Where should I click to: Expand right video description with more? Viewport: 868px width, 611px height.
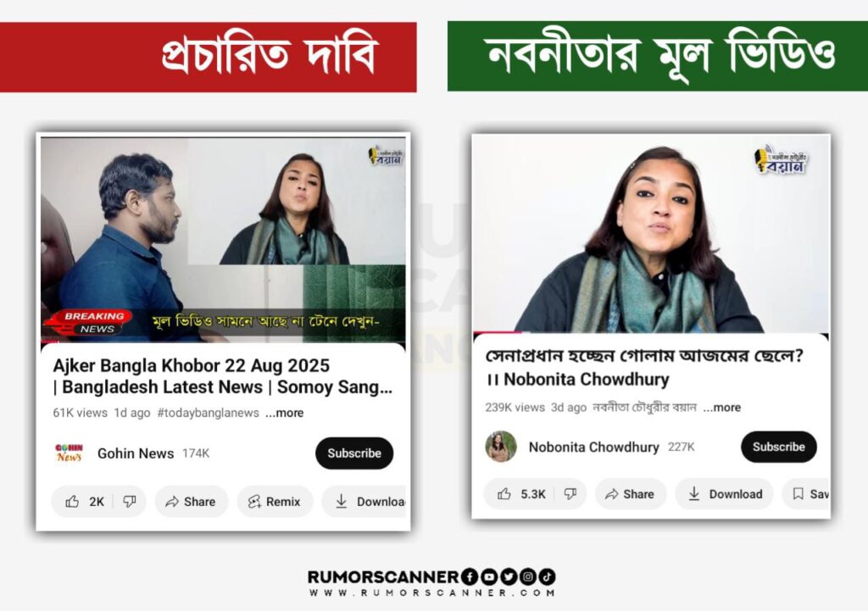point(722,408)
